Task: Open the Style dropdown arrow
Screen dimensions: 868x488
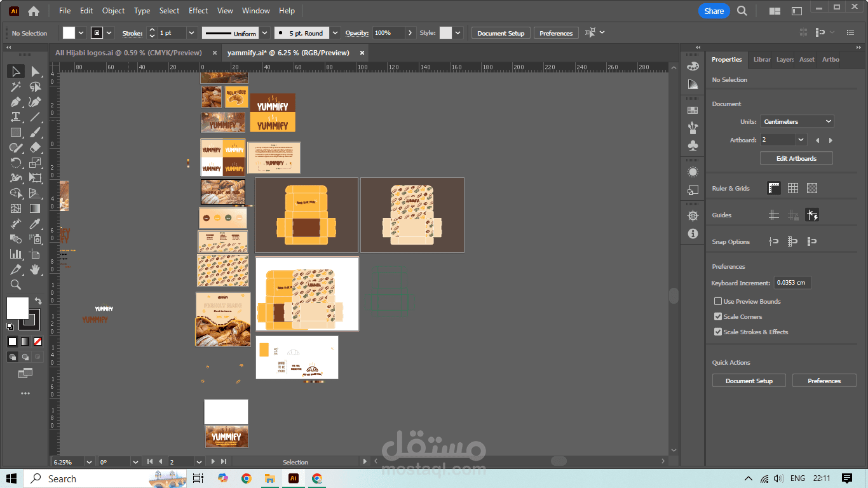Action: point(458,33)
